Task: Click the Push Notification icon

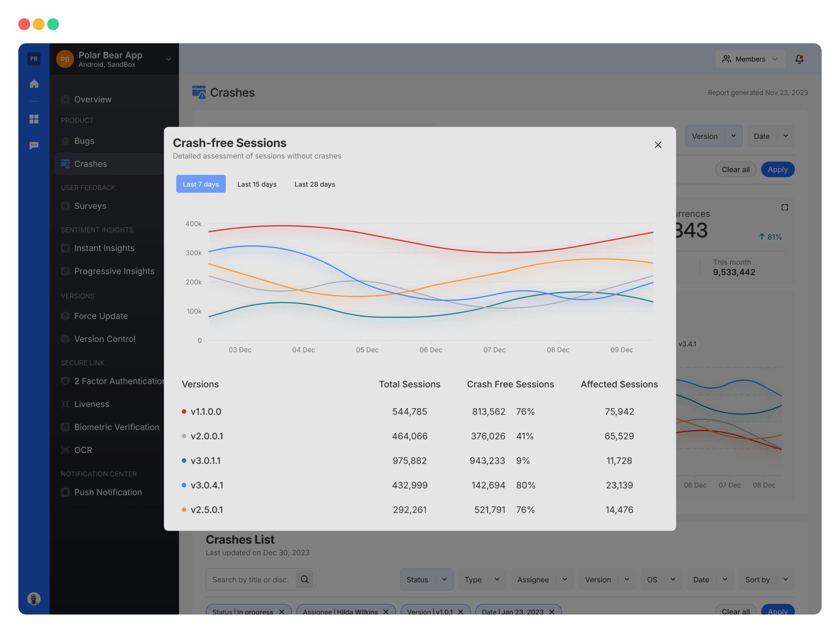Action: [x=65, y=492]
